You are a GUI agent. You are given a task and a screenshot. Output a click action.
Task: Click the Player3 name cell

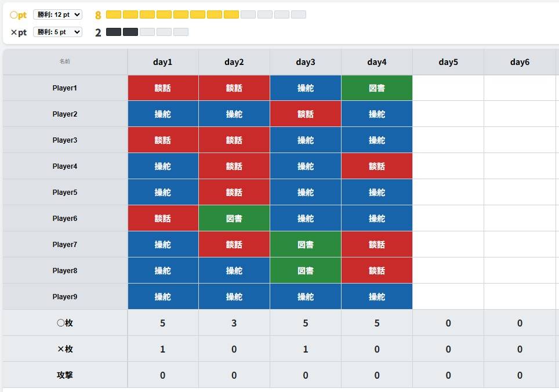pyautogui.click(x=65, y=140)
